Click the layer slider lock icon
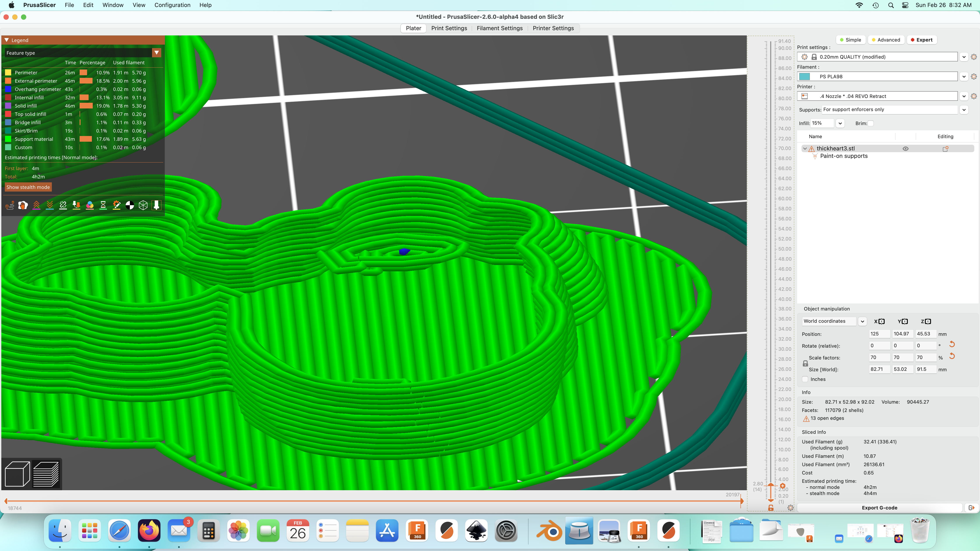This screenshot has width=980, height=551. pyautogui.click(x=771, y=508)
